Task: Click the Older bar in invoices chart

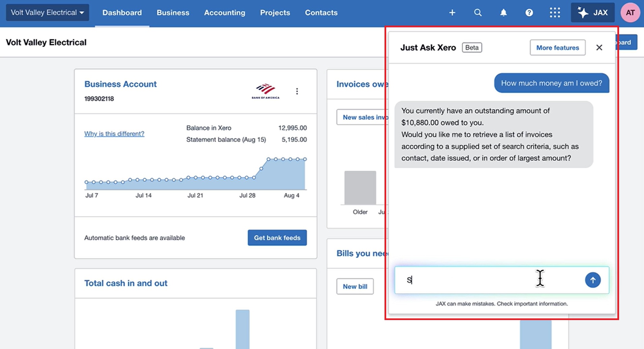Action: coord(360,187)
